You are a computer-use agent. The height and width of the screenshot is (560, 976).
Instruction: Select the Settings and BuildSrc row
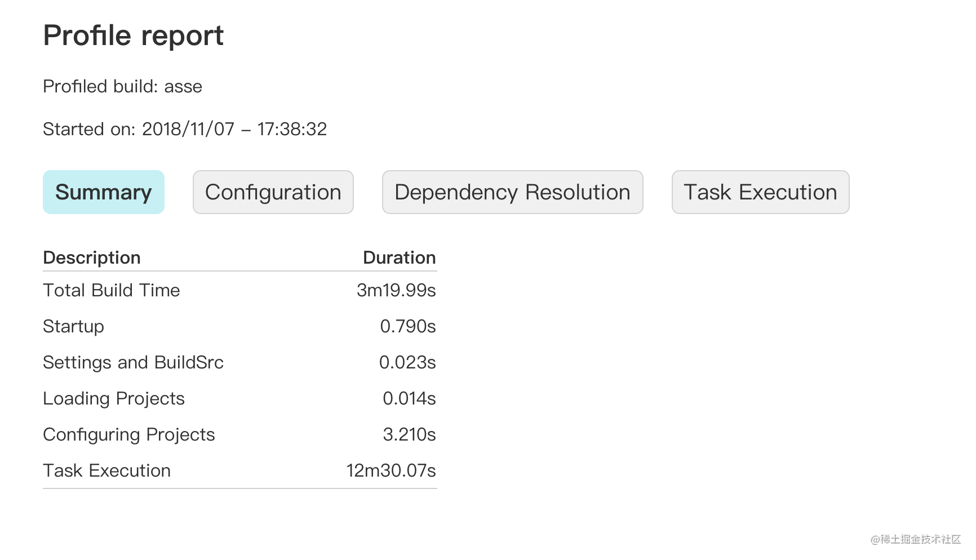[240, 362]
